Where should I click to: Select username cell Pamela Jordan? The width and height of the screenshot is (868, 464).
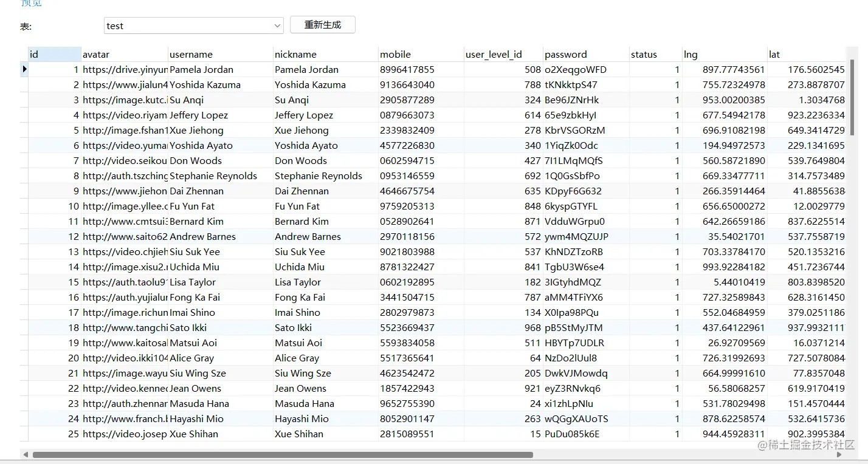click(x=221, y=69)
